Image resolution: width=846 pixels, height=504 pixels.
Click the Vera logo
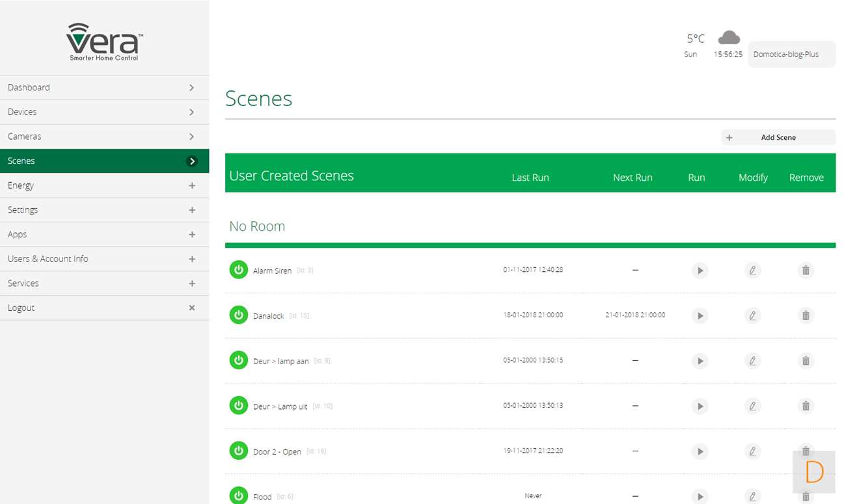[104, 42]
